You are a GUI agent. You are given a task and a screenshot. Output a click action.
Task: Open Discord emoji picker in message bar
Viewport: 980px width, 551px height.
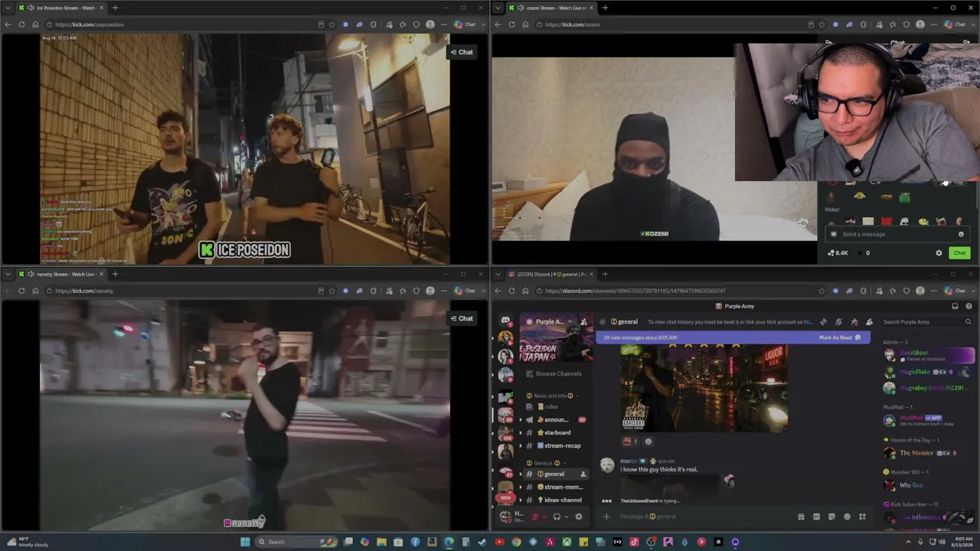847,517
